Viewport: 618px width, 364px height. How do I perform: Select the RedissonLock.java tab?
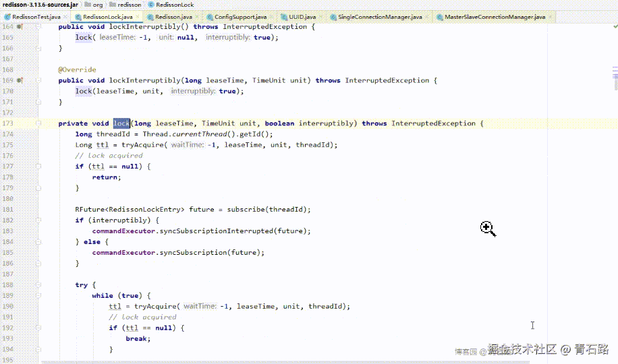(107, 17)
